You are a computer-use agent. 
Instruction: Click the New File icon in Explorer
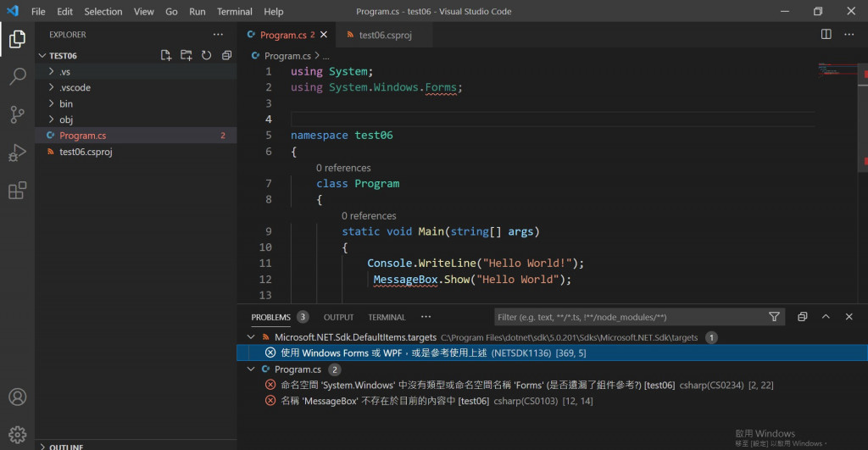pos(166,56)
